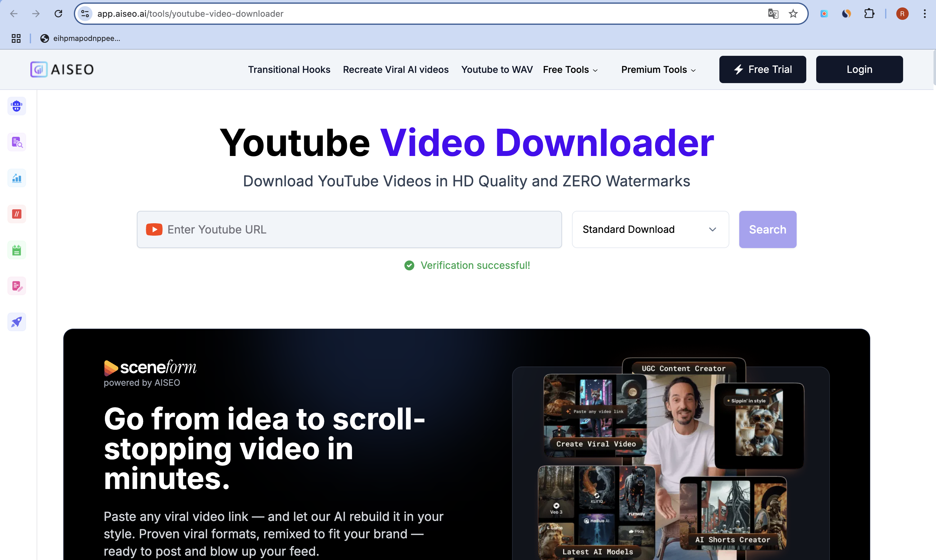Open the Extensions puzzle menu
Viewport: 936px width, 560px height.
[x=869, y=14]
